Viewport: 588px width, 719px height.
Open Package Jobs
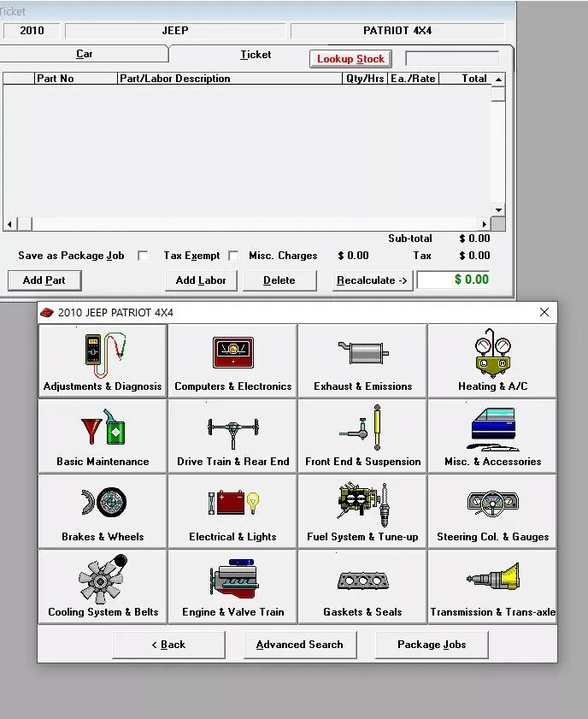[x=432, y=645]
